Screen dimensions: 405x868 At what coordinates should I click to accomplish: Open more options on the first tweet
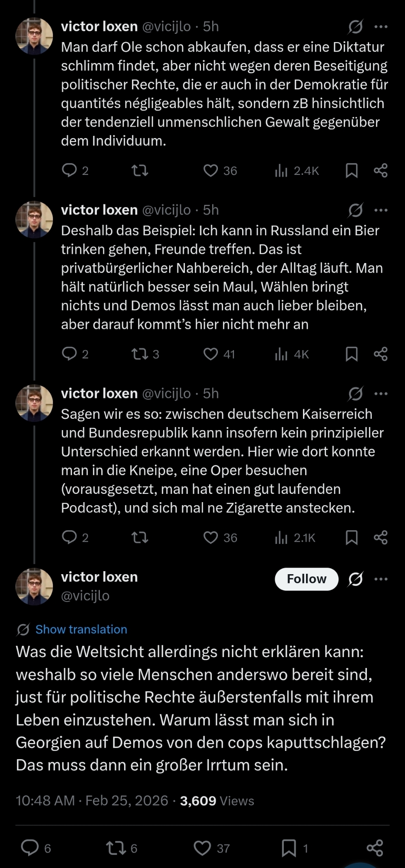pos(381,27)
